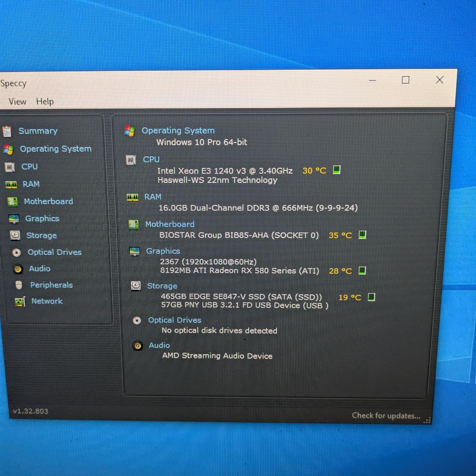This screenshot has height=476, width=476.
Task: Click the Windows flag icon beside Operating System heading
Action: click(x=130, y=131)
